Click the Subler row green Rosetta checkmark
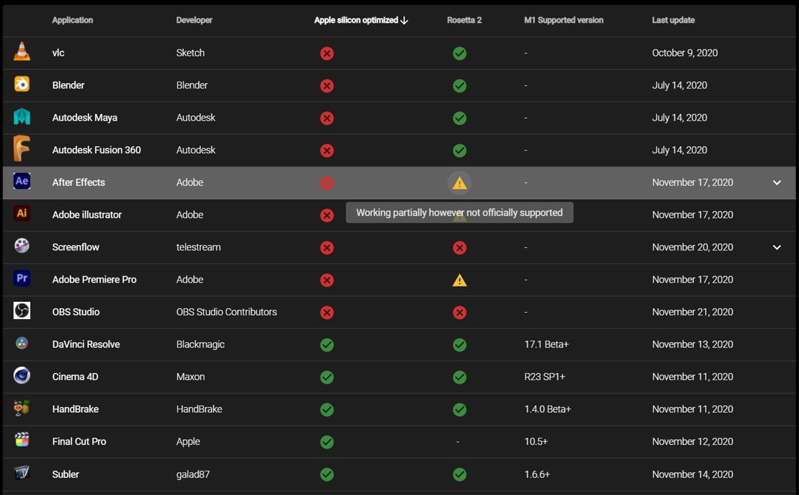 click(459, 474)
